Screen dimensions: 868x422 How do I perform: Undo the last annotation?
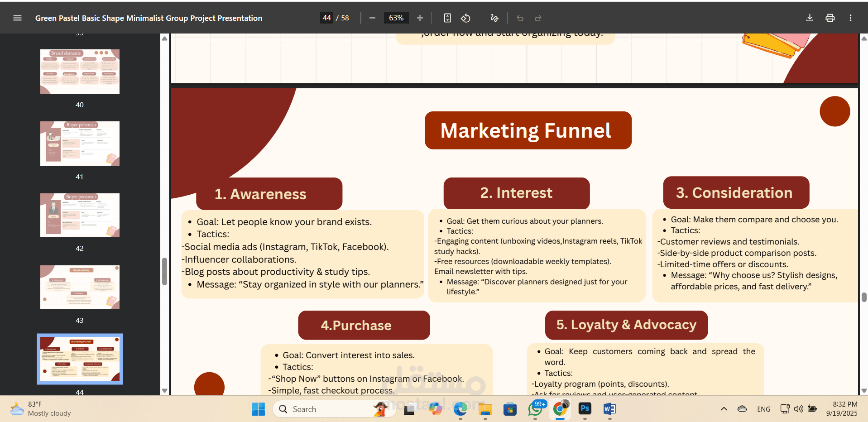pyautogui.click(x=520, y=18)
